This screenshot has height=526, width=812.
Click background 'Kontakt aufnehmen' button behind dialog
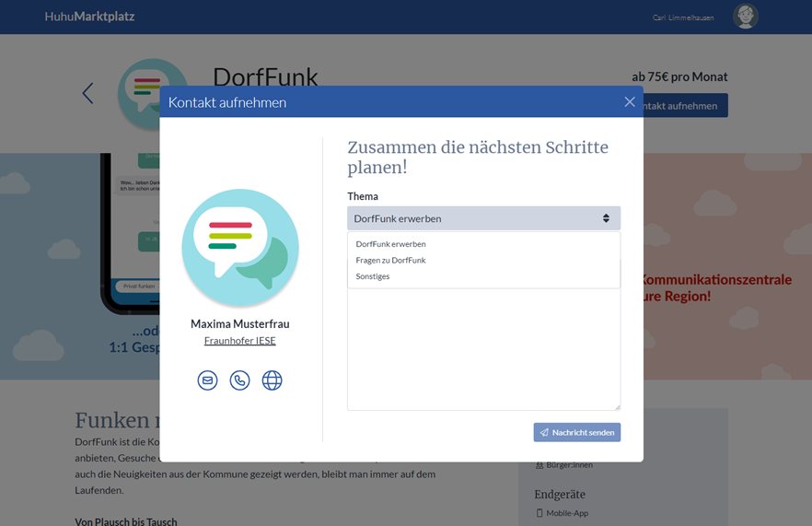point(685,106)
